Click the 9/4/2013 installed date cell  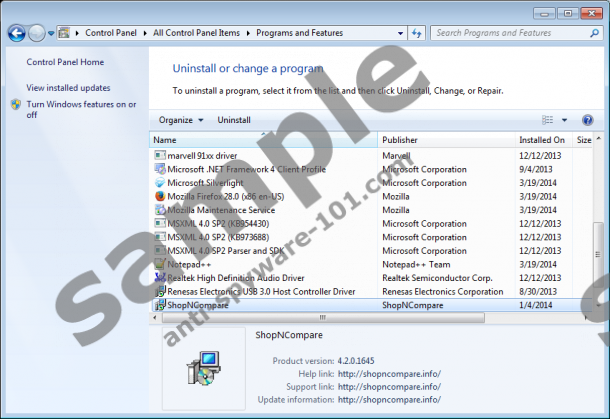click(536, 169)
